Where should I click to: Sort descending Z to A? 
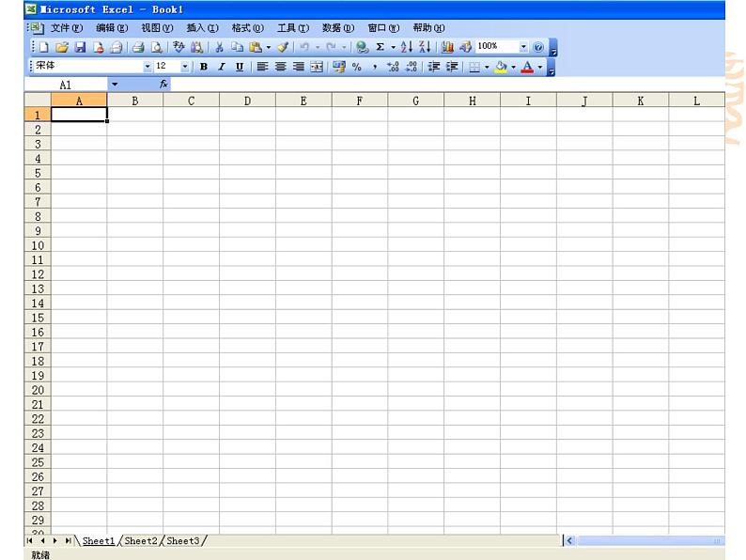425,47
